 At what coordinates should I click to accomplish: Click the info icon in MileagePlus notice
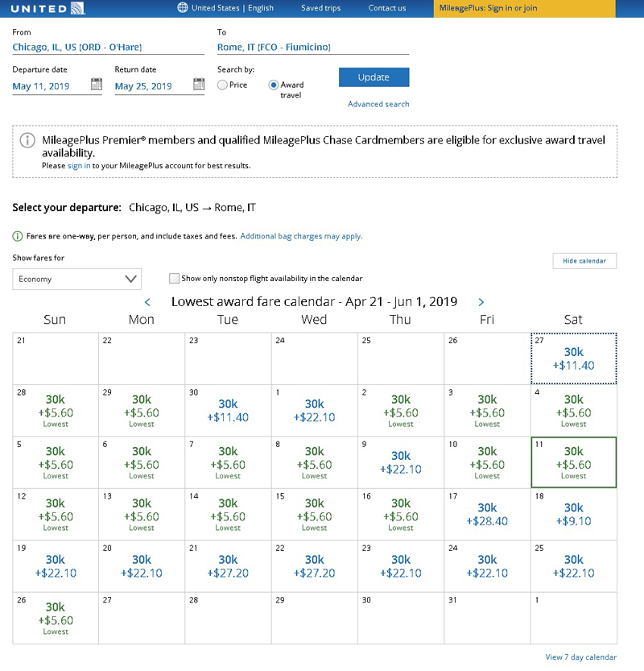(27, 141)
